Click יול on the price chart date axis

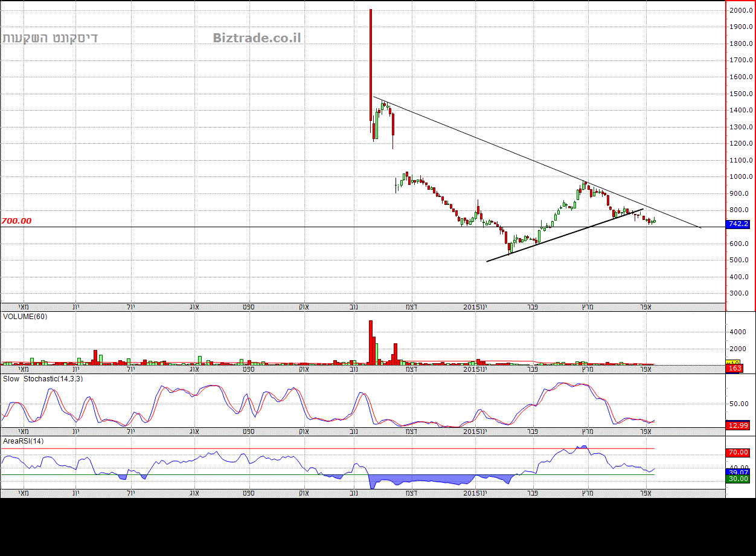click(131, 307)
